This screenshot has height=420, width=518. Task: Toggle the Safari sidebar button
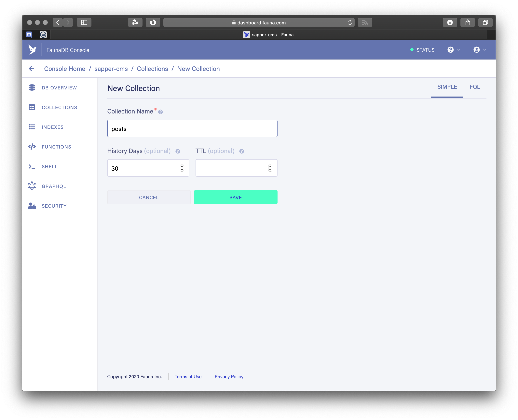click(84, 22)
